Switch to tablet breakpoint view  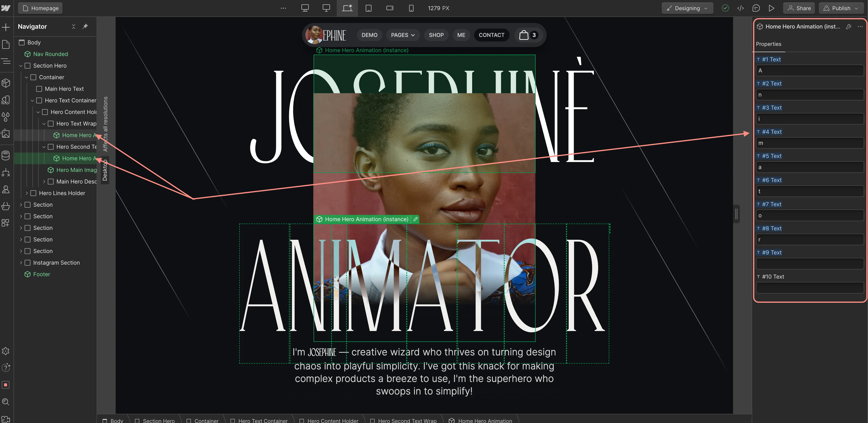tap(369, 8)
